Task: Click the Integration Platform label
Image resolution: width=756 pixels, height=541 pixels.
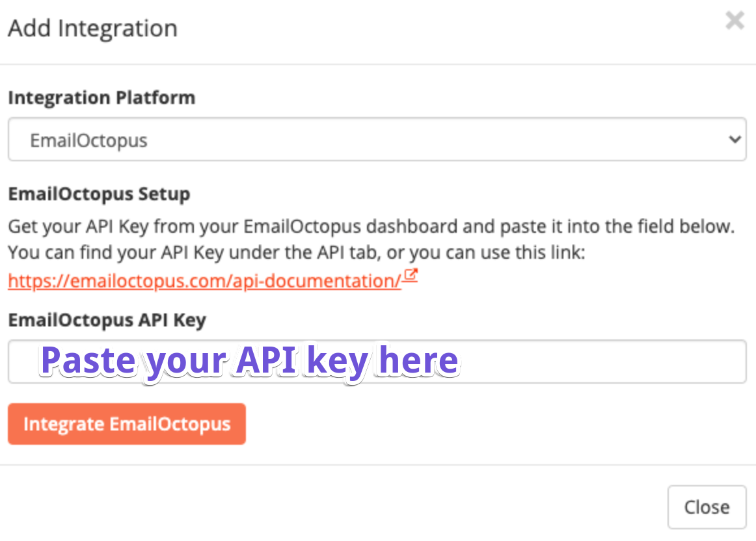Action: (x=101, y=98)
